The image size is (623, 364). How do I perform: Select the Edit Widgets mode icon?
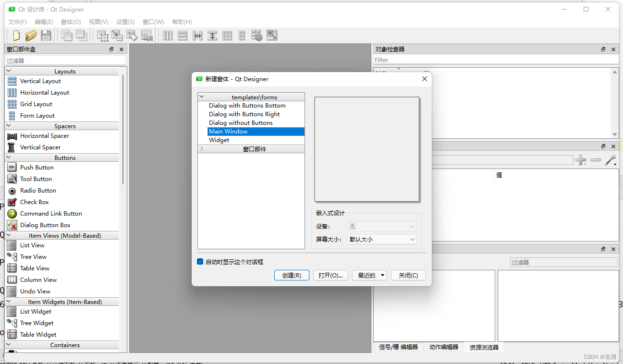[x=102, y=35]
